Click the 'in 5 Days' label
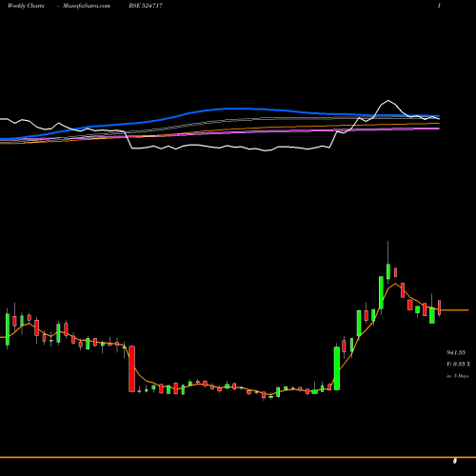476x476 pixels. coord(458,376)
